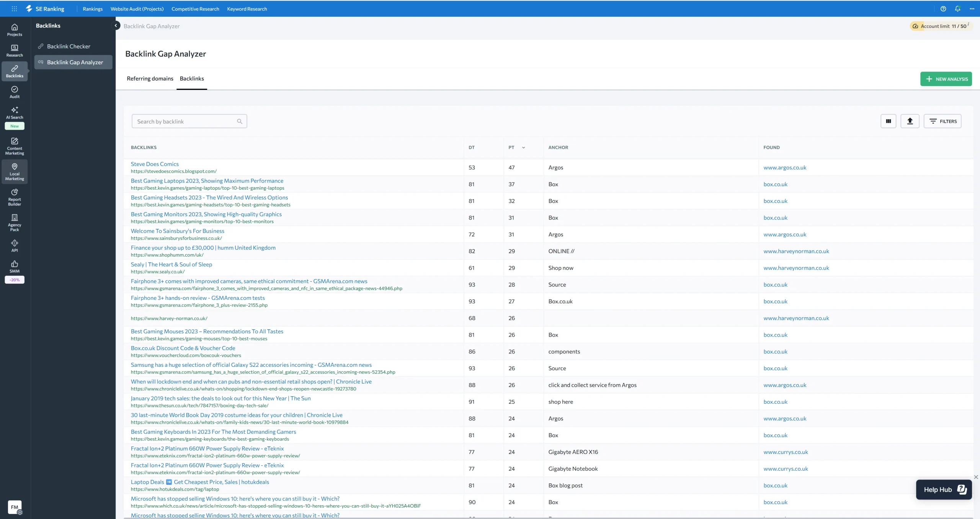Close the Help Hub widget with X
The width and height of the screenshot is (980, 519).
pos(976,477)
